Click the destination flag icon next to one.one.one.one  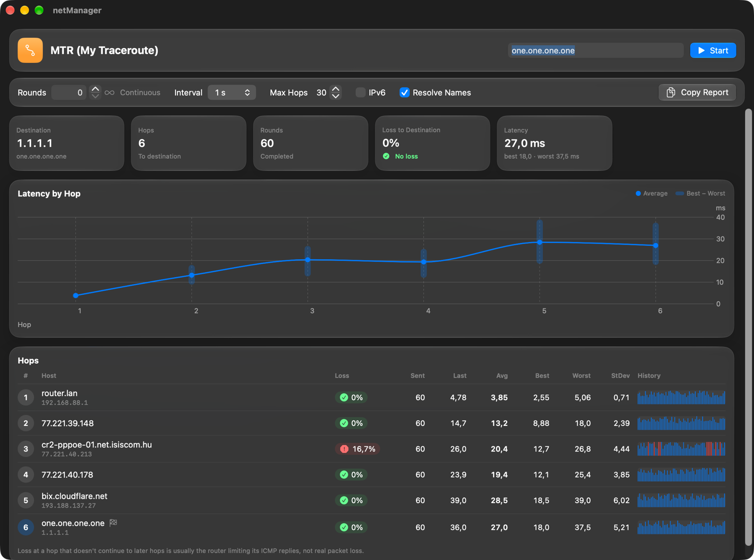tap(114, 523)
